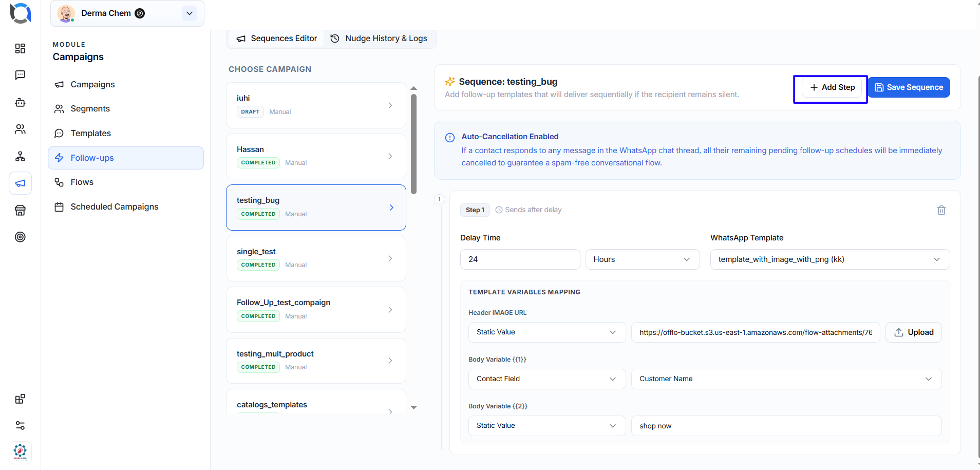This screenshot has width=980, height=470.
Task: Select the Follow_Up_test_compaign card
Action: [x=316, y=310]
